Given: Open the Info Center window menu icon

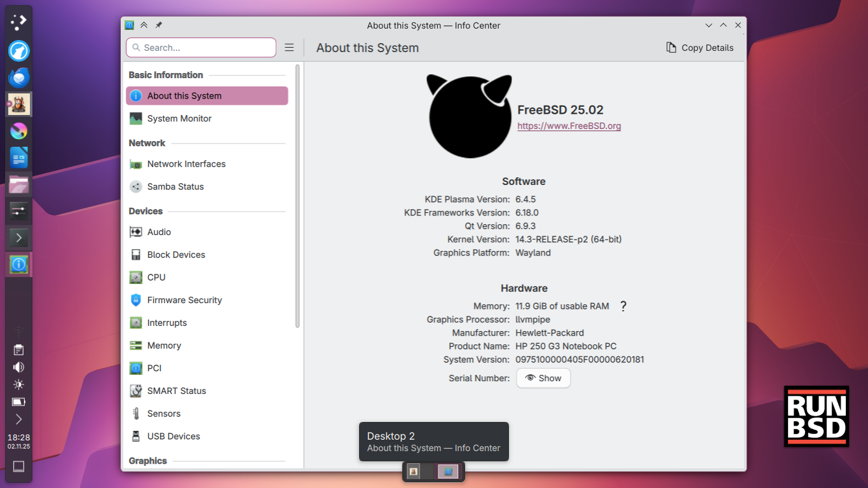Looking at the screenshot, I should click(x=130, y=25).
